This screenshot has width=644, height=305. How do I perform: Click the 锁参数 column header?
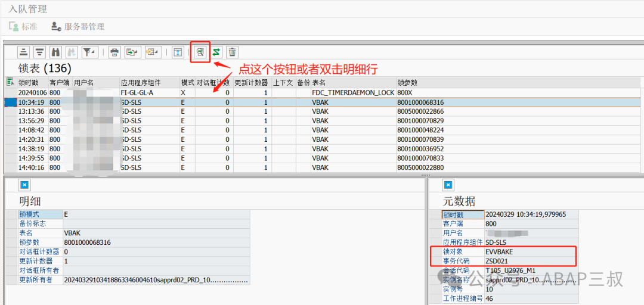click(x=518, y=83)
